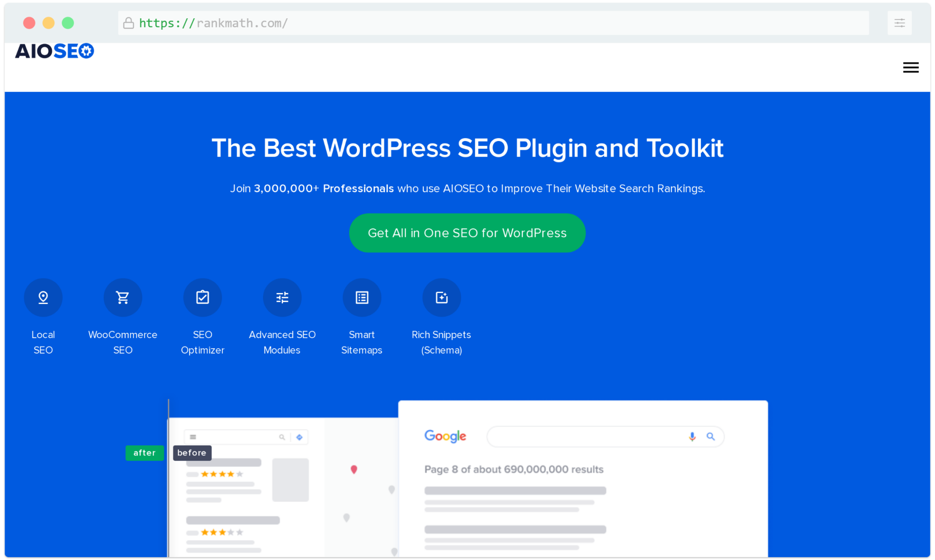Click the rankmath.com address bar

[493, 23]
